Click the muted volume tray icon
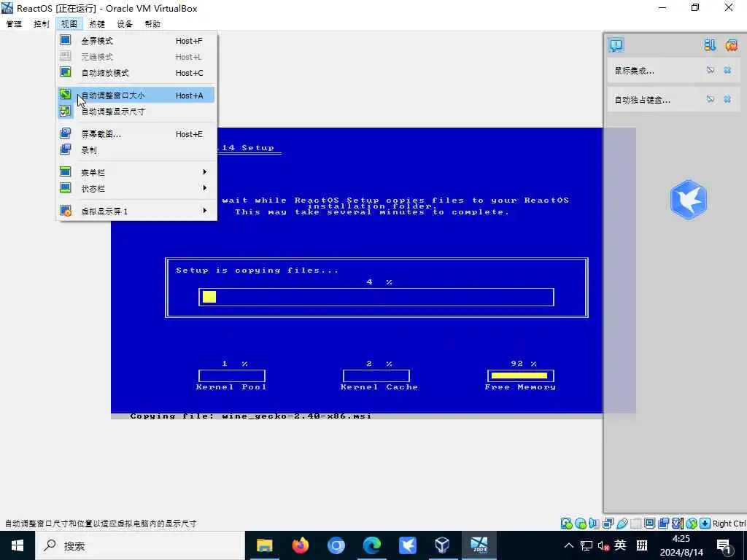The height and width of the screenshot is (560, 747). (603, 545)
